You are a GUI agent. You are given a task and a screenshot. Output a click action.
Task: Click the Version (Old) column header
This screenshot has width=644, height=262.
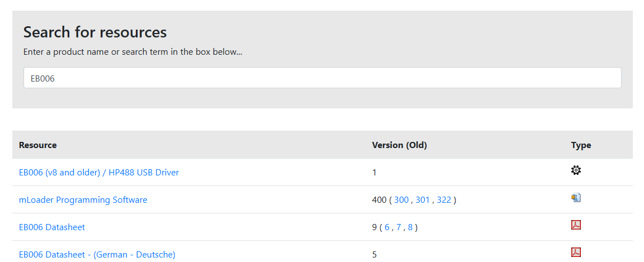pos(399,145)
